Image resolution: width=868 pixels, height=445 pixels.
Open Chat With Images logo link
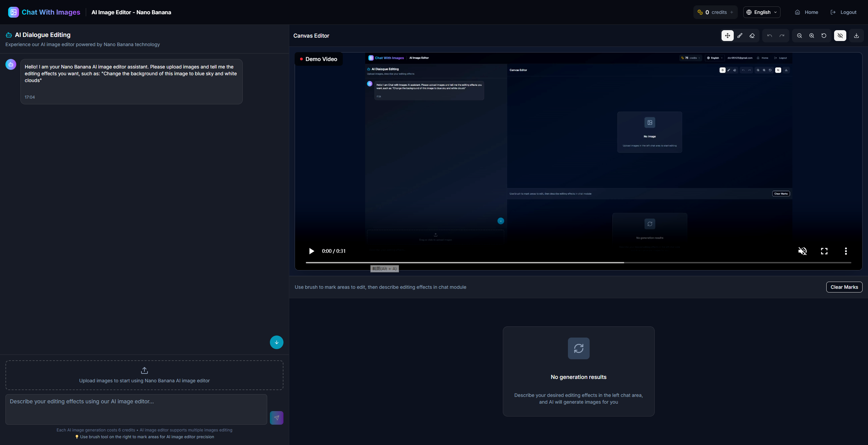tap(44, 12)
